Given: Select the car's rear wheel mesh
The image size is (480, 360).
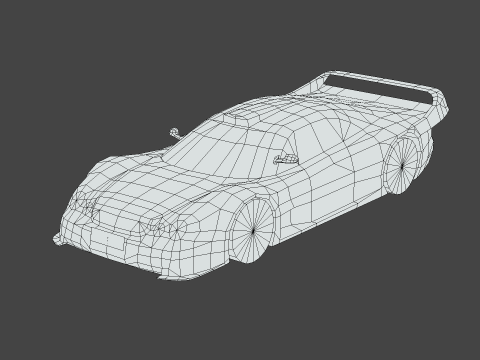Looking at the screenshot, I should point(401,166).
